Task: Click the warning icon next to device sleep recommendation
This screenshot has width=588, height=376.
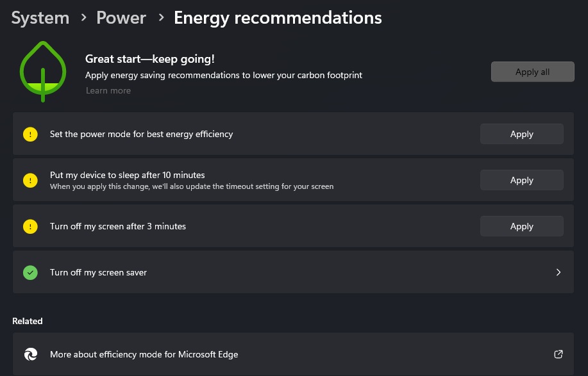Action: (x=30, y=181)
